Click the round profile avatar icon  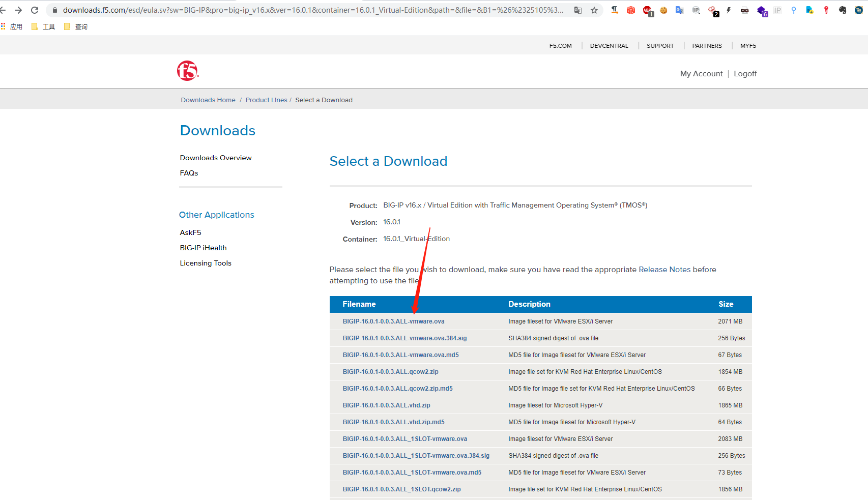click(x=859, y=10)
